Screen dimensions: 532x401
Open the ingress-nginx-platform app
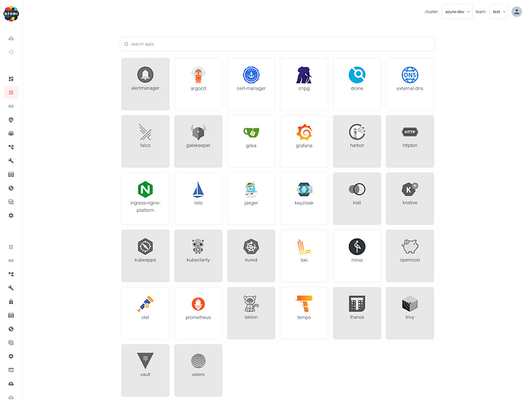pyautogui.click(x=145, y=198)
